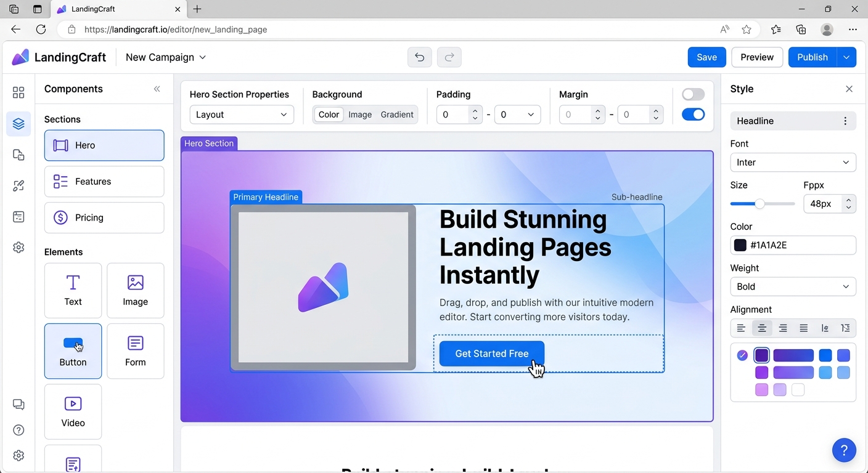
Task: Open the second Padding dropdown
Action: coord(517,115)
